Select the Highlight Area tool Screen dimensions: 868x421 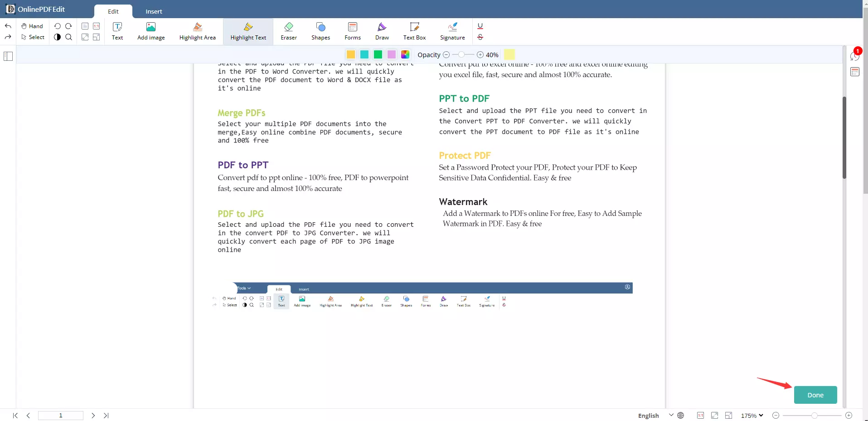(197, 31)
